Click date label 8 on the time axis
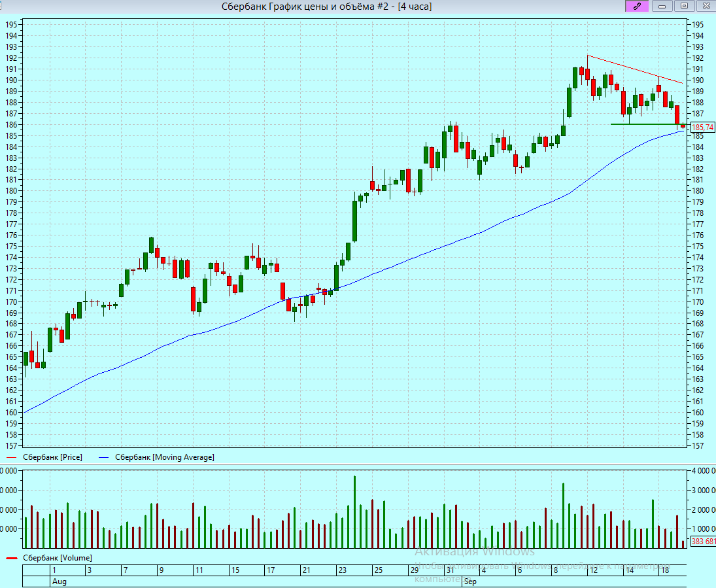716x588 pixels. click(x=555, y=570)
